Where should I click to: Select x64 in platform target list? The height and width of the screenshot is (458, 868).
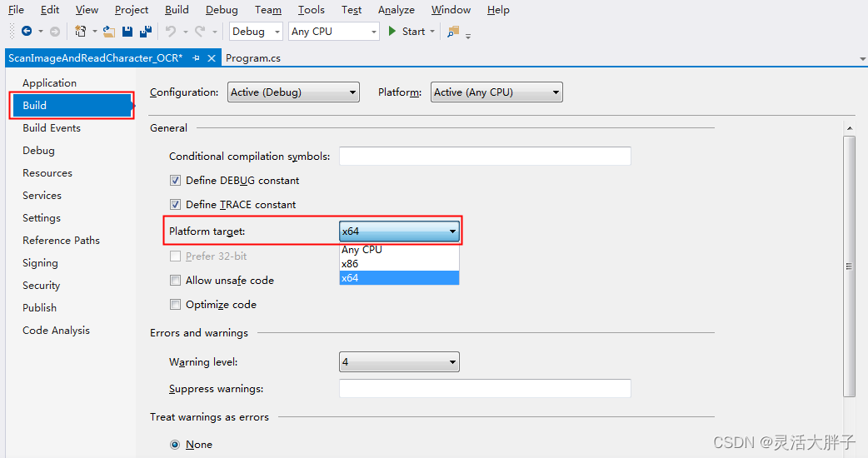coord(399,277)
